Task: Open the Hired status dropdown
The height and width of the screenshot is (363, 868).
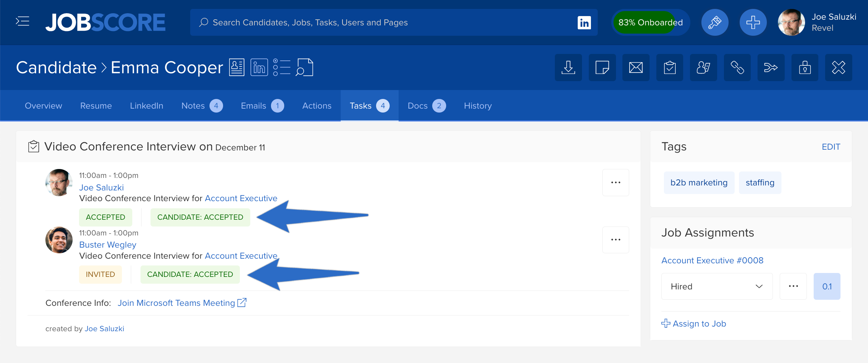Action: click(x=717, y=286)
